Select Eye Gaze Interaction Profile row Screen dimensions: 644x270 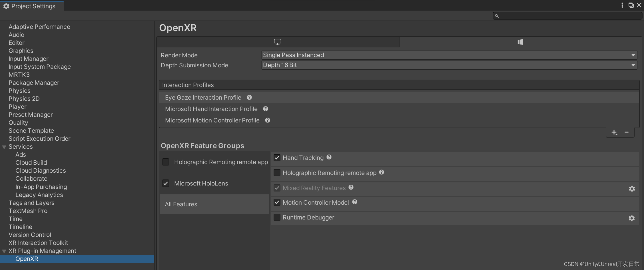point(399,97)
